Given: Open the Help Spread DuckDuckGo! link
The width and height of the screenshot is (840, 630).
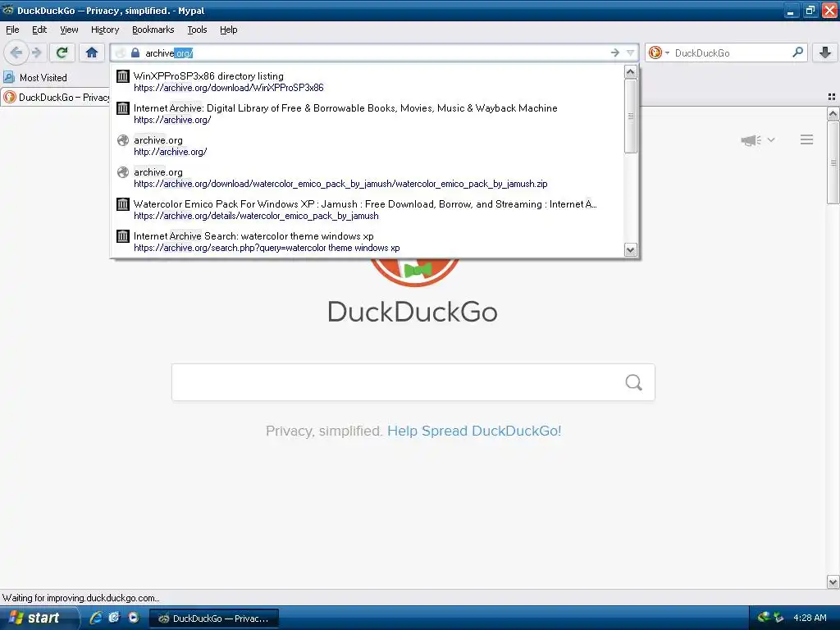Looking at the screenshot, I should pos(474,431).
